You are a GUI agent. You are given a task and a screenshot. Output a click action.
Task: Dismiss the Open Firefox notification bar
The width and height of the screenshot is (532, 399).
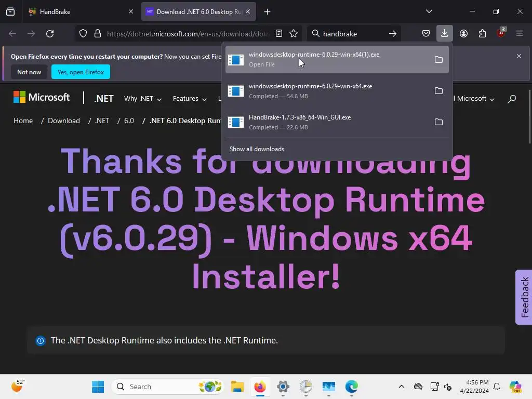[519, 56]
